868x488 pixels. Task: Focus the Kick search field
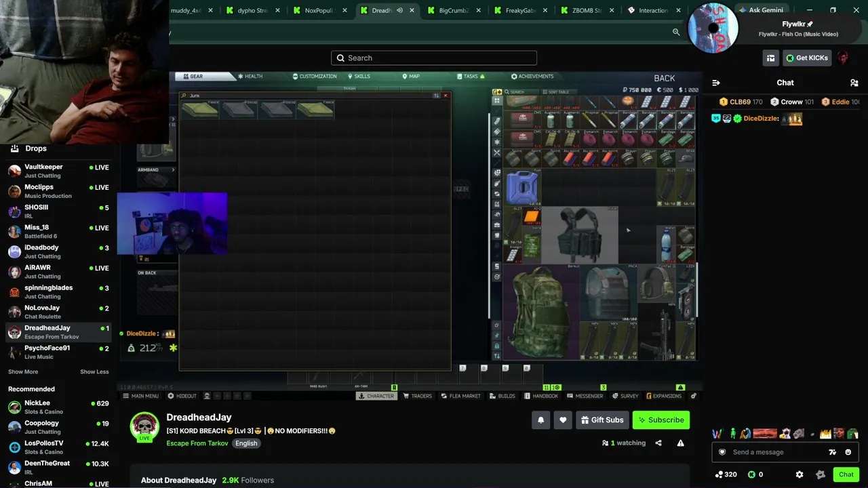[x=434, y=58]
